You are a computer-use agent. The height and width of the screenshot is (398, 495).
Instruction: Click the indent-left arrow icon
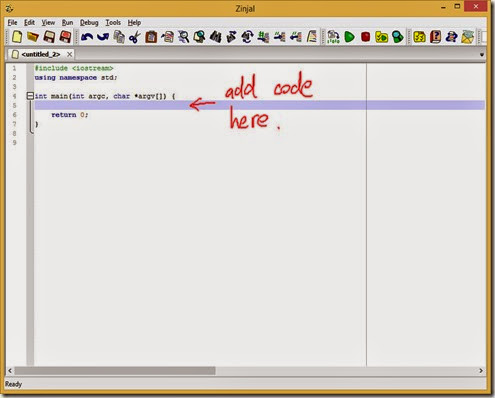click(296, 37)
